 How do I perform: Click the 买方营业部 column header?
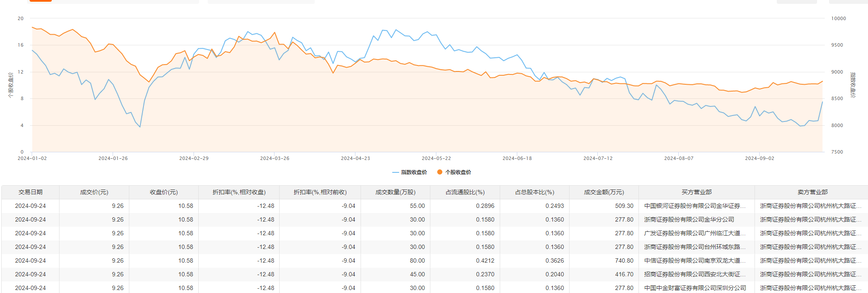click(696, 192)
